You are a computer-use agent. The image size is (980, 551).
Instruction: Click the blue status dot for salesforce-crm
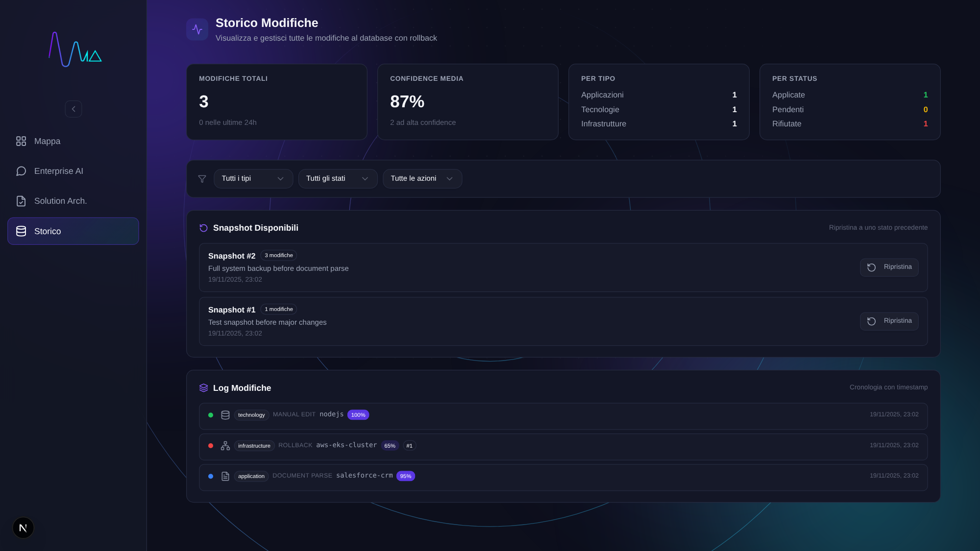(x=211, y=476)
